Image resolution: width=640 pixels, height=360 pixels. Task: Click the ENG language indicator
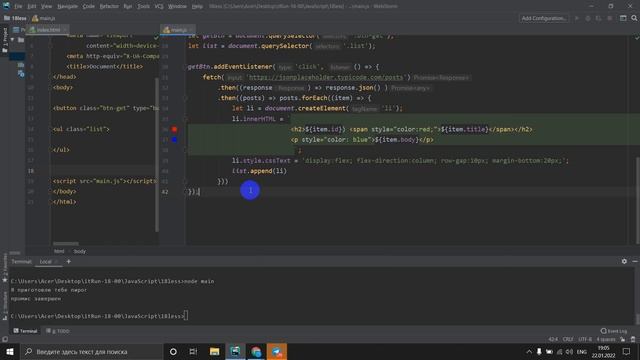(x=582, y=352)
